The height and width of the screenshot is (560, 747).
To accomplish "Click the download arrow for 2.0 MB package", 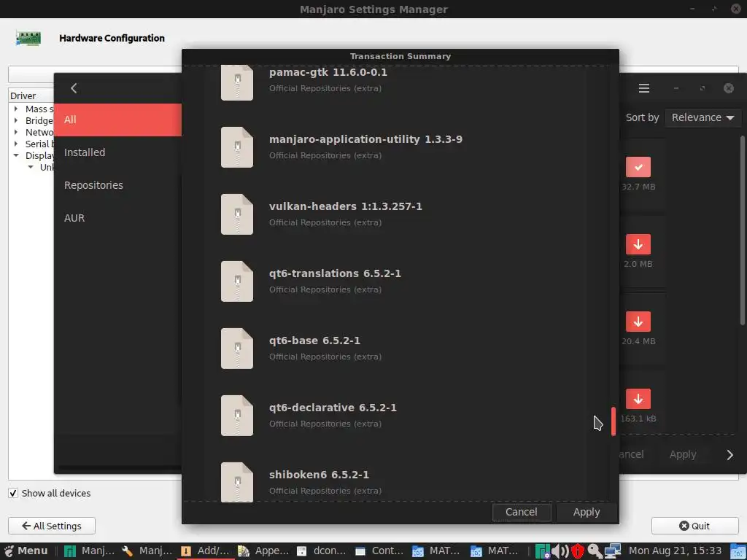I will point(638,244).
